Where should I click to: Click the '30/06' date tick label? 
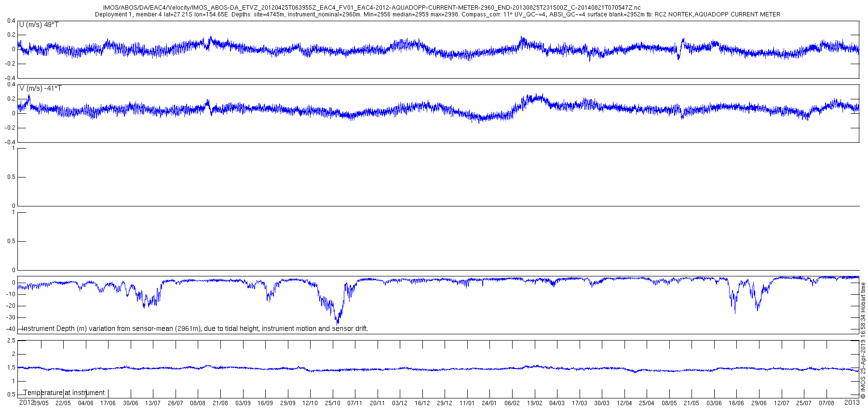coord(131,403)
